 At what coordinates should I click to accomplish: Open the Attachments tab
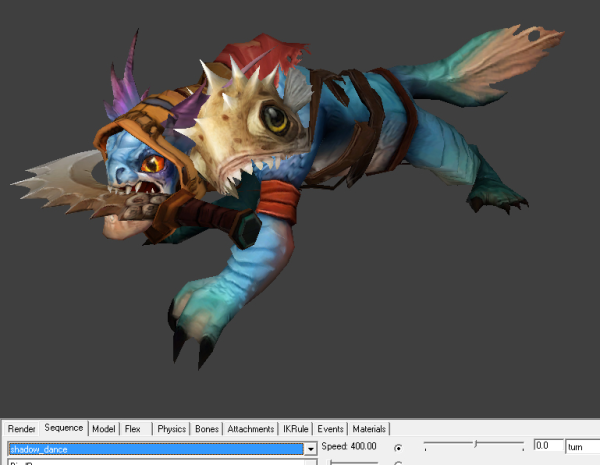tap(251, 429)
